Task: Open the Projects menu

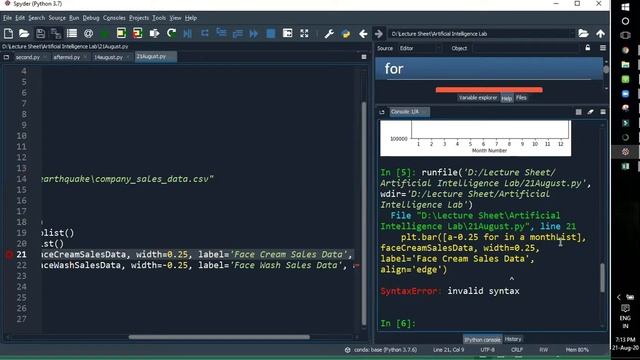Action: coord(139,18)
